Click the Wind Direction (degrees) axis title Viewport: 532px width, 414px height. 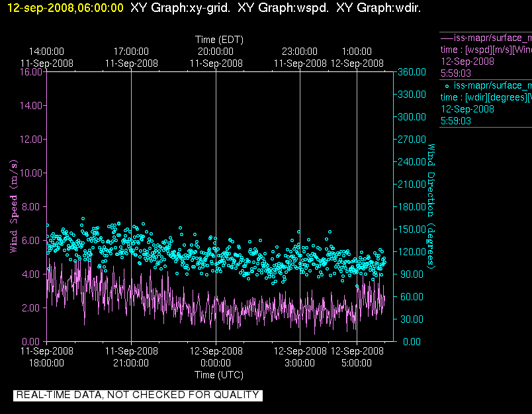tap(431, 206)
